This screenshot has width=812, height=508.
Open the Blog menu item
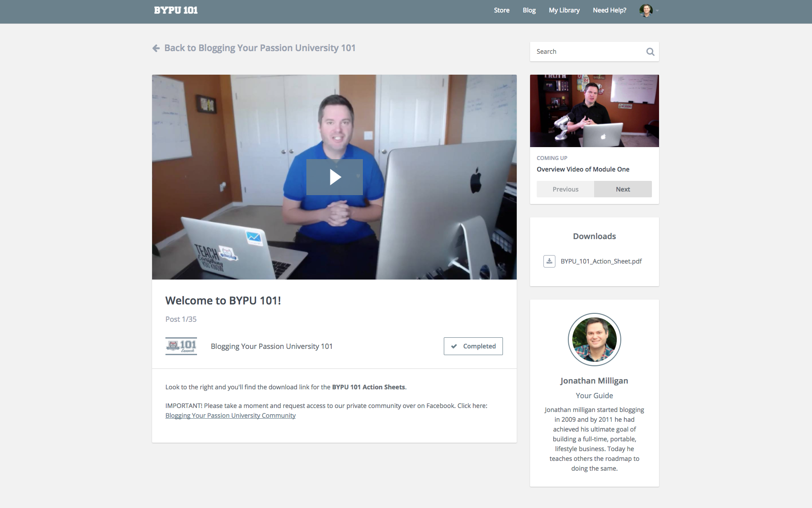pos(529,10)
